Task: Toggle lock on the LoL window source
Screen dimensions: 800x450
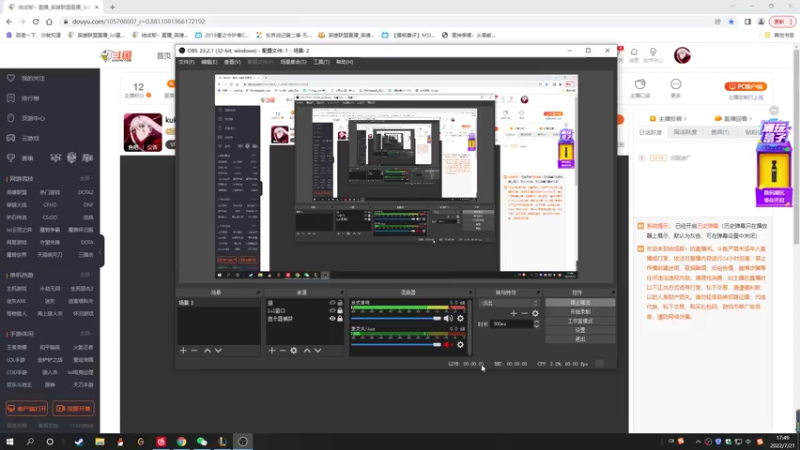Action: [x=340, y=311]
